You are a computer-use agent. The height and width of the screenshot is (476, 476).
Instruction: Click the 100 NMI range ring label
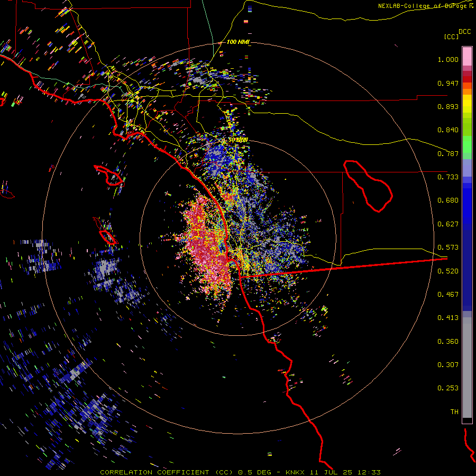(238, 42)
